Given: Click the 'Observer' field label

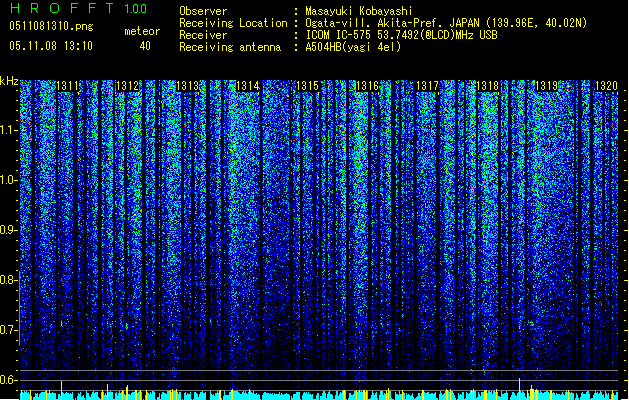Looking at the screenshot, I should (x=203, y=11).
